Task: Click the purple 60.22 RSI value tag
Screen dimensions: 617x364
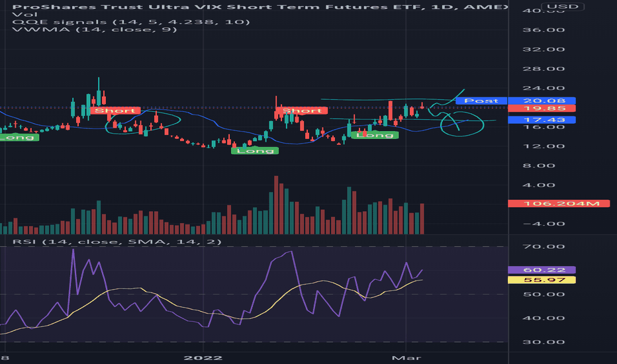Action: (542, 270)
